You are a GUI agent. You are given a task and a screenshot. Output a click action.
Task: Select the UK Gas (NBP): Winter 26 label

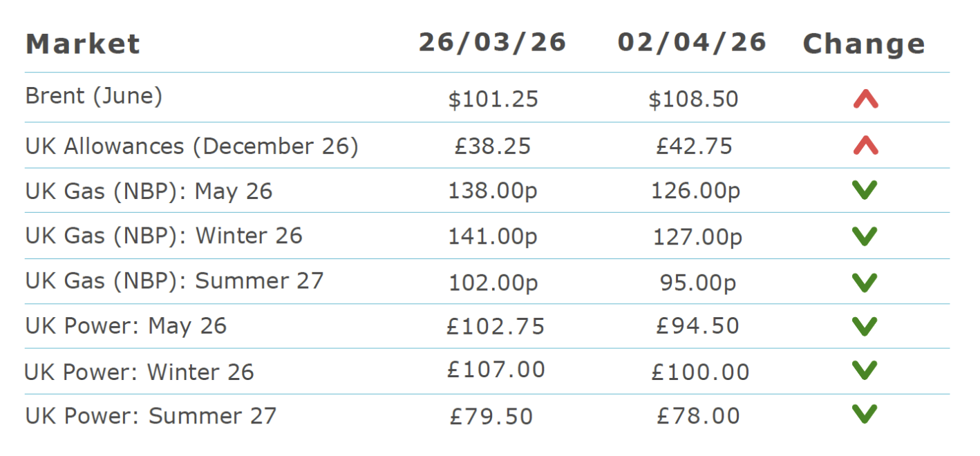[164, 236]
